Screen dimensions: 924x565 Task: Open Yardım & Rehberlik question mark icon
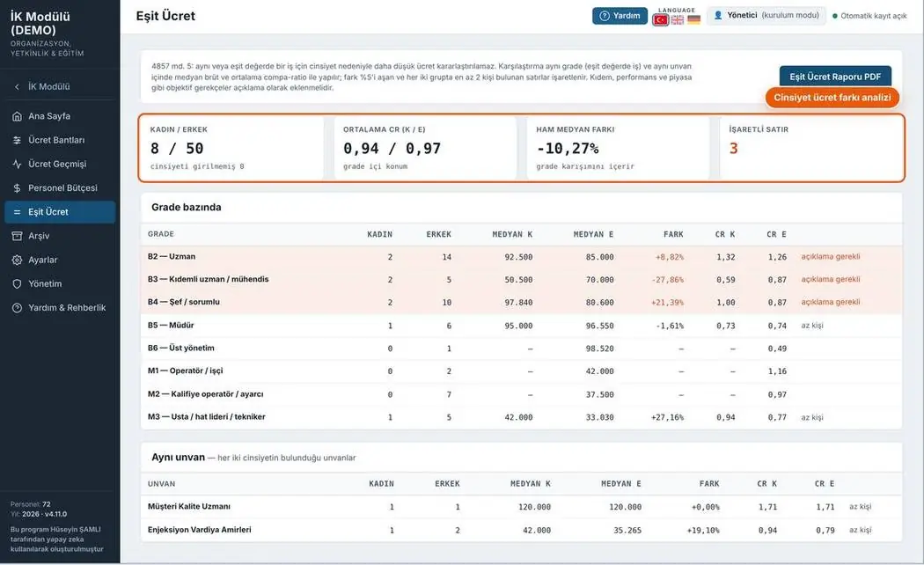tap(17, 307)
